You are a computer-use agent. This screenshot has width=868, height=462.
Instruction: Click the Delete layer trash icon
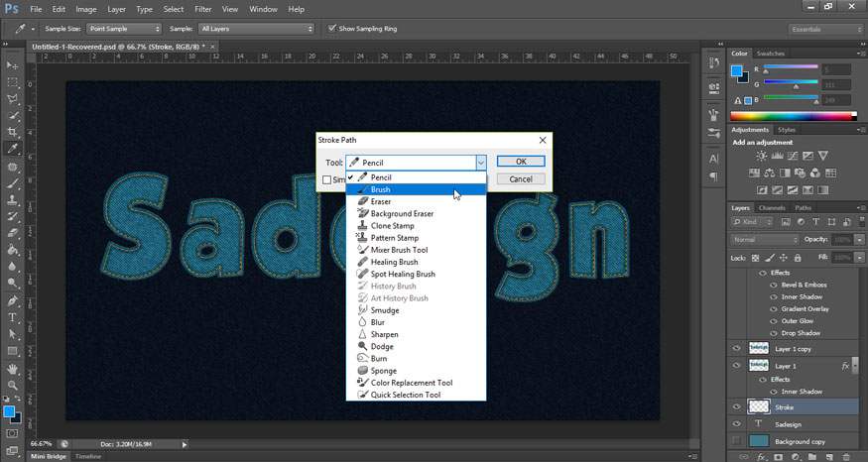point(846,457)
